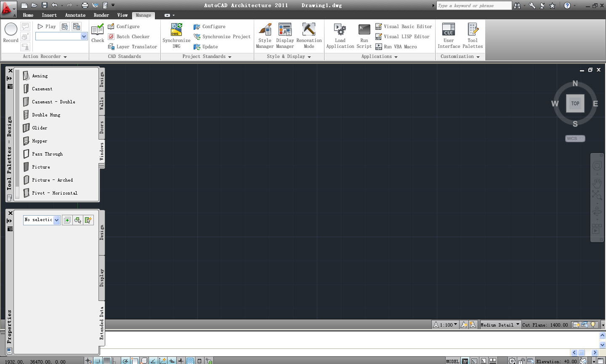The height and width of the screenshot is (364, 606).
Task: Open the CUI User Interface editor
Action: (449, 35)
